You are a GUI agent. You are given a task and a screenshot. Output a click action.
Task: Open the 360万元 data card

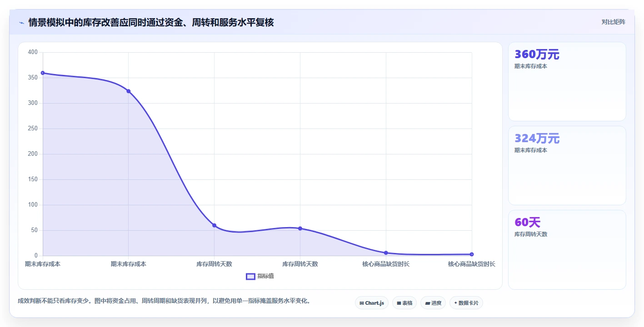pyautogui.click(x=567, y=82)
